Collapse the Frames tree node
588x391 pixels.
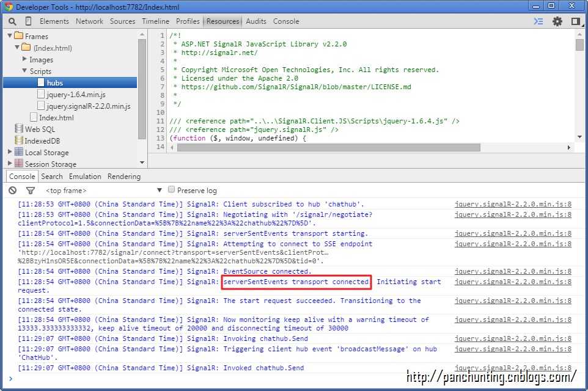(x=10, y=35)
